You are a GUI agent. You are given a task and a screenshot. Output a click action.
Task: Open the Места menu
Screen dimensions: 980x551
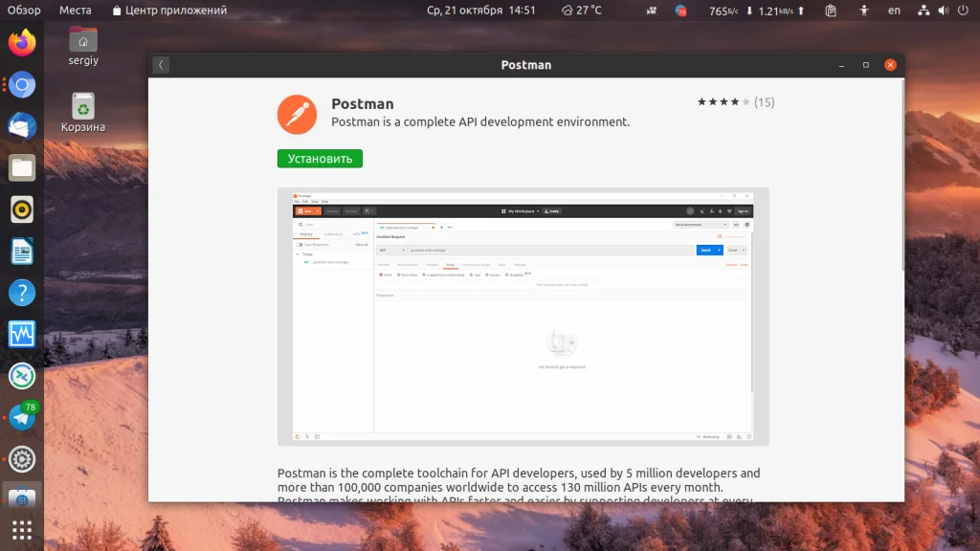point(75,10)
